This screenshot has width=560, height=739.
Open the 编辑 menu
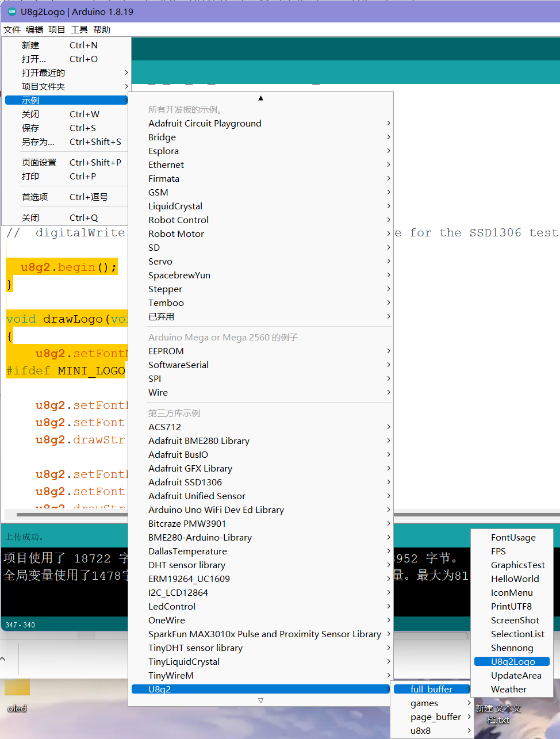pyautogui.click(x=34, y=29)
